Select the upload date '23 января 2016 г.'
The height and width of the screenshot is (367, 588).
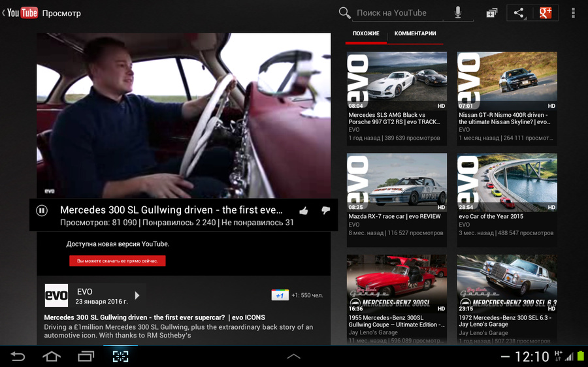point(101,302)
